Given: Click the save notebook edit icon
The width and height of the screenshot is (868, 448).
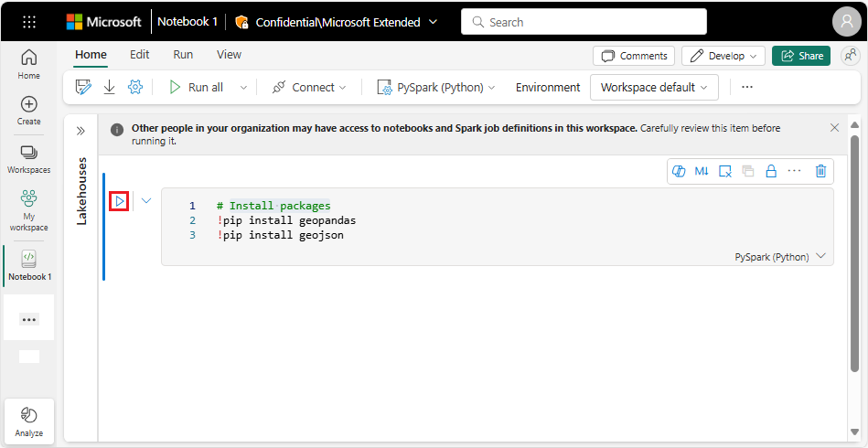Looking at the screenshot, I should [83, 87].
